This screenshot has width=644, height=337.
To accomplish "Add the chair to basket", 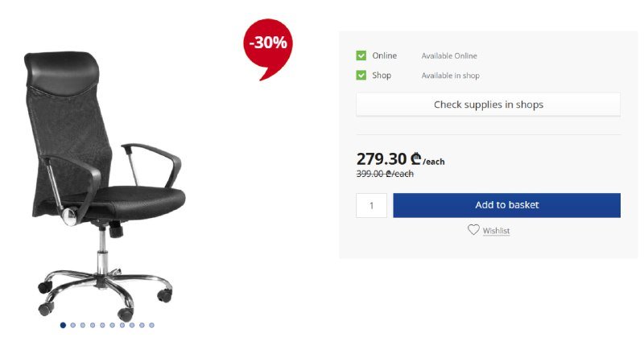I will 506,205.
